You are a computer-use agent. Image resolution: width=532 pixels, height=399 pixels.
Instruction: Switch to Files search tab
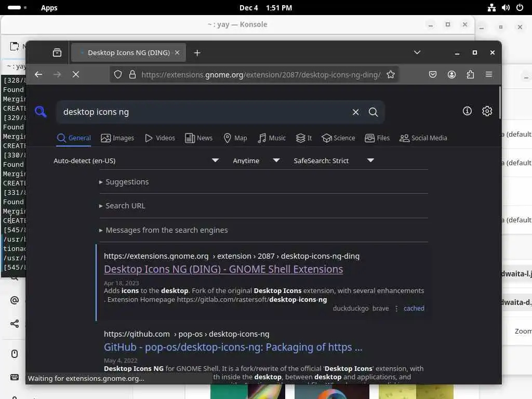pos(377,138)
